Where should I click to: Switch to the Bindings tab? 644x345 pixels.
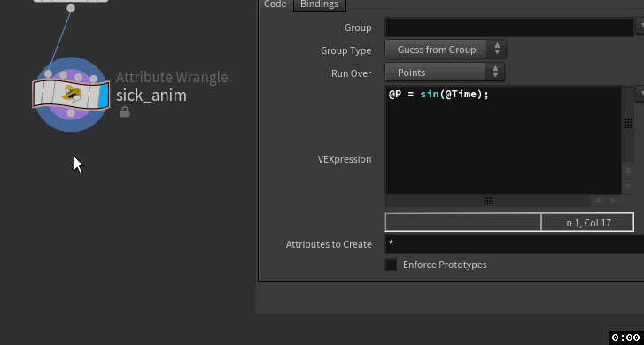click(x=319, y=4)
